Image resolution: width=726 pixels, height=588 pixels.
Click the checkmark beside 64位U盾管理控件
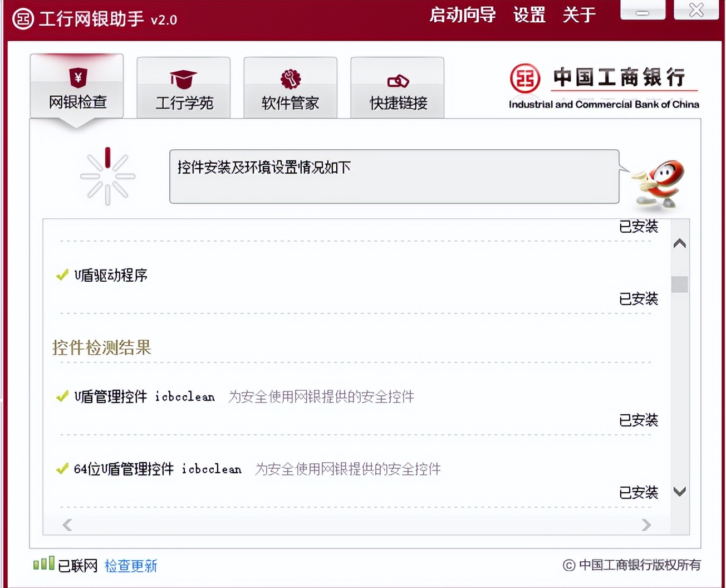[61, 469]
